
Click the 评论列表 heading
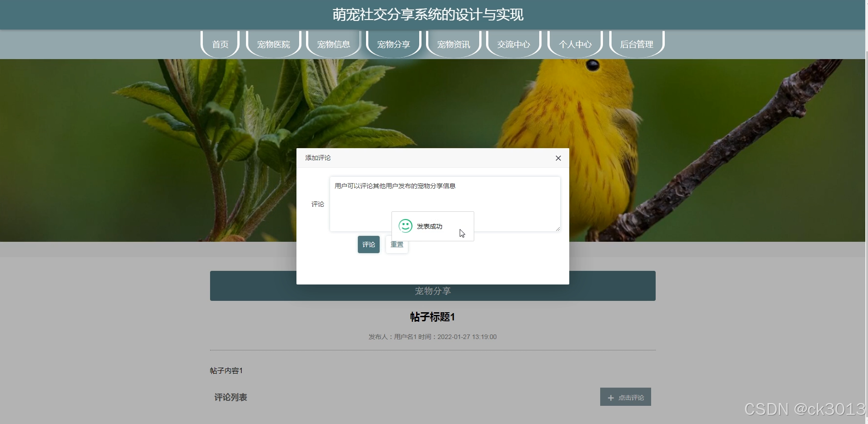click(x=230, y=397)
